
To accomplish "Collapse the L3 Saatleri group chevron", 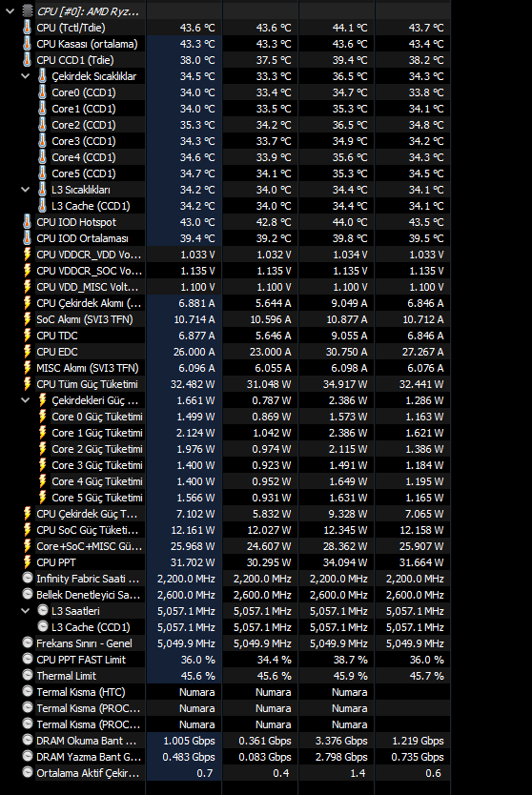I will point(26,611).
